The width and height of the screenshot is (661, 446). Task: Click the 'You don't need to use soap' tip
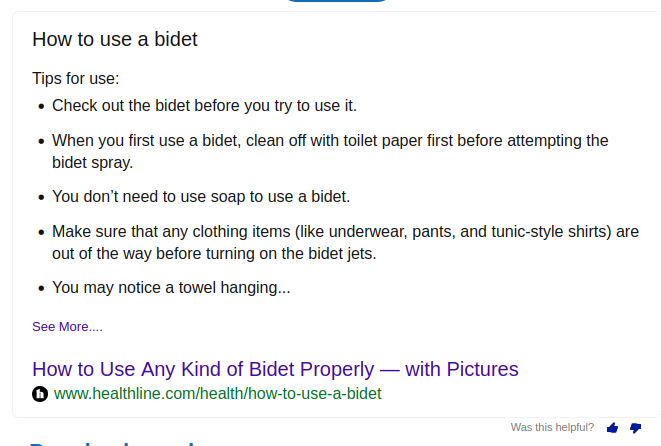pyautogui.click(x=201, y=196)
